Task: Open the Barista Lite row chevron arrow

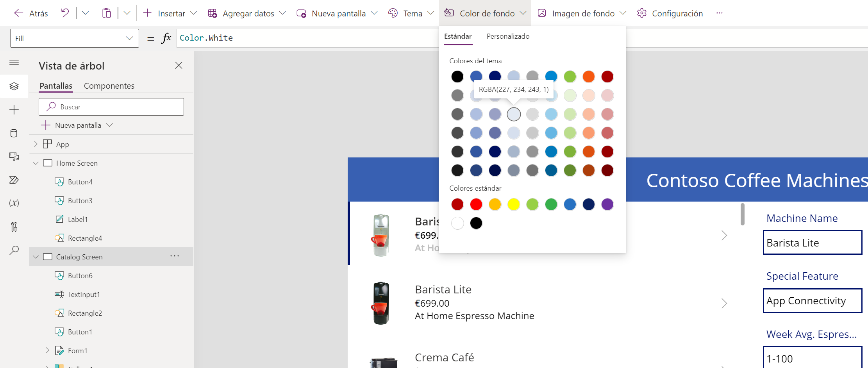Action: pyautogui.click(x=724, y=303)
